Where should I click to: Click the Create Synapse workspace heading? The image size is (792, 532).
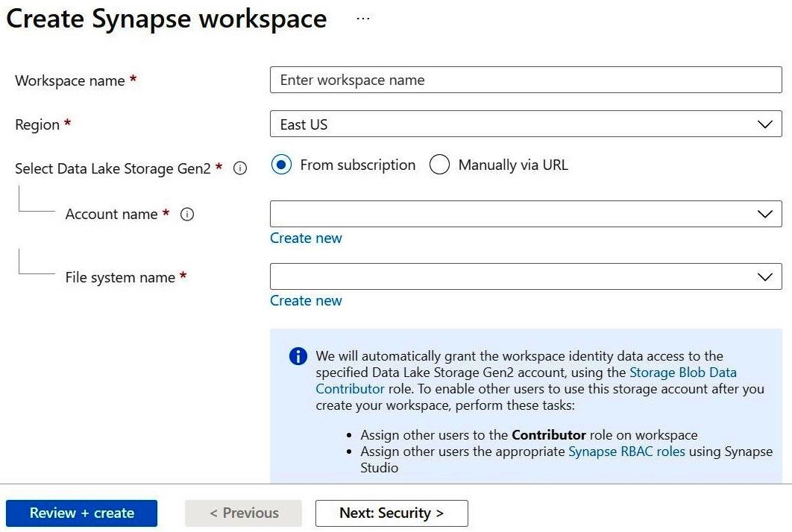(x=166, y=19)
